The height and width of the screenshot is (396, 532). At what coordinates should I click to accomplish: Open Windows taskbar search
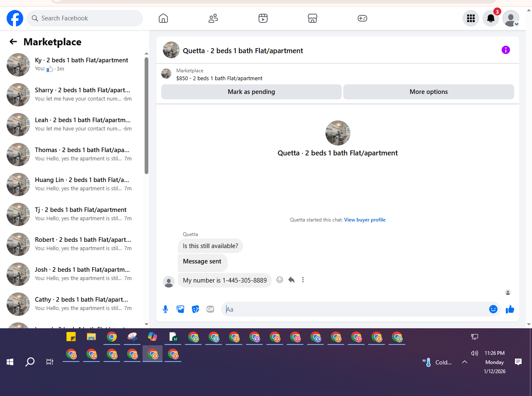point(30,362)
